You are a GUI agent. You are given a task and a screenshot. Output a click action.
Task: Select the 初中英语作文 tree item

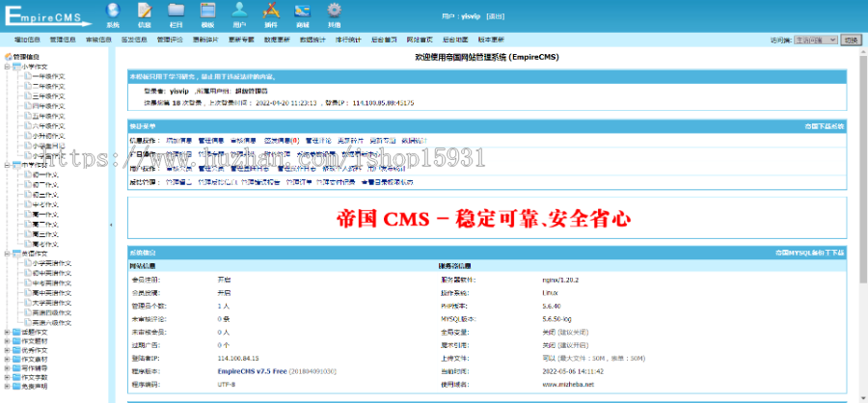[52, 274]
